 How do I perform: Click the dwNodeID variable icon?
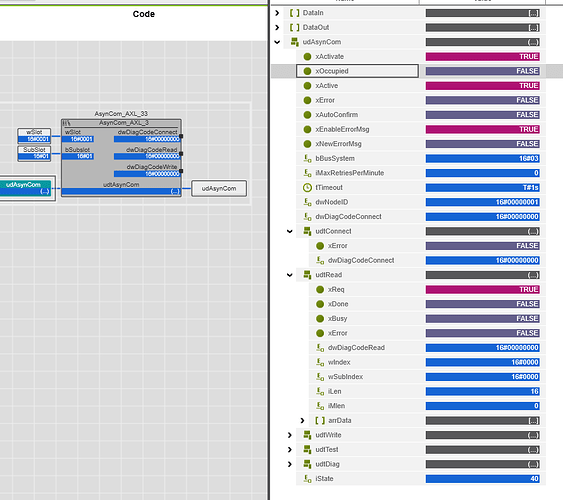tap(307, 202)
